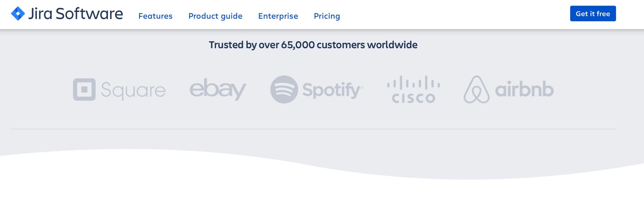Open the Pricing navigation link

click(327, 16)
